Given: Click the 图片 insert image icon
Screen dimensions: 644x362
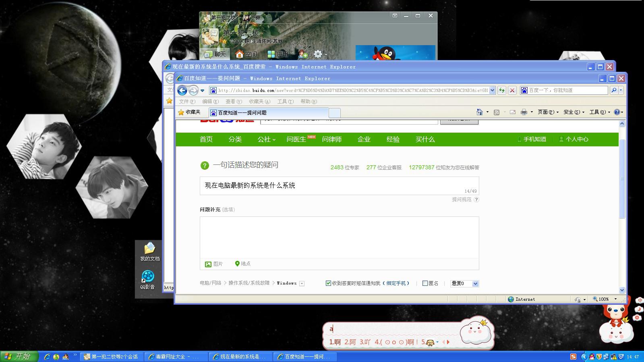Looking at the screenshot, I should coord(208,264).
